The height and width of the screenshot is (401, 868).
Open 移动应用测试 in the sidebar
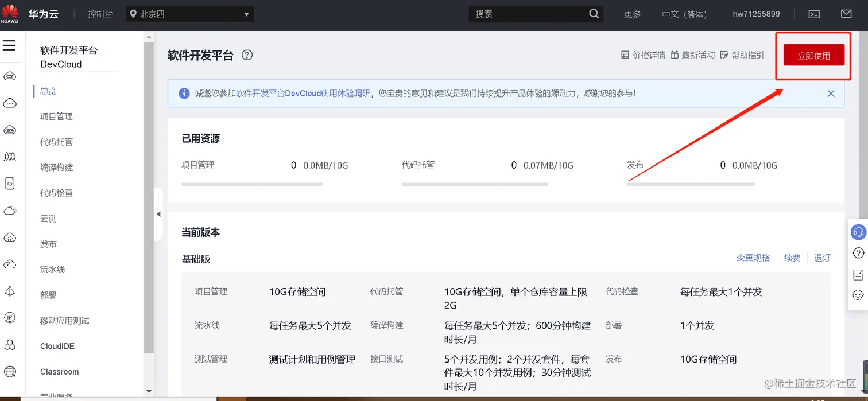coord(64,321)
